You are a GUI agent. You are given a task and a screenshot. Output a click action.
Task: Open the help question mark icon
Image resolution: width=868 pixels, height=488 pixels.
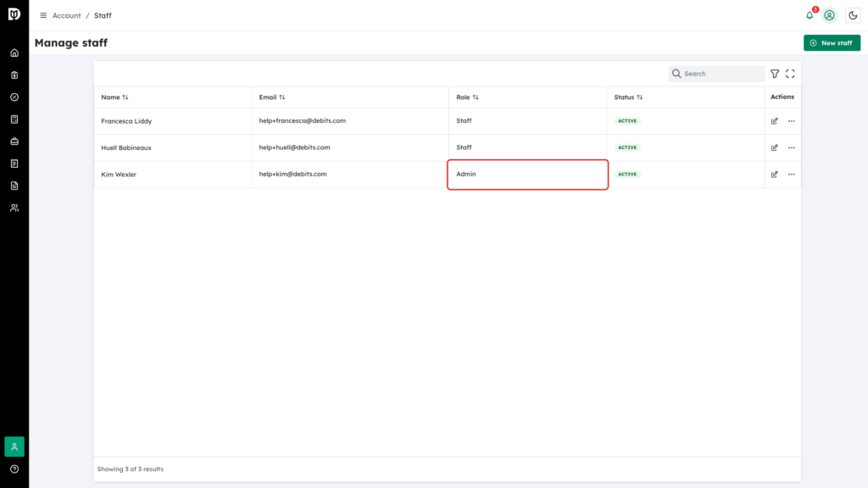pyautogui.click(x=14, y=469)
